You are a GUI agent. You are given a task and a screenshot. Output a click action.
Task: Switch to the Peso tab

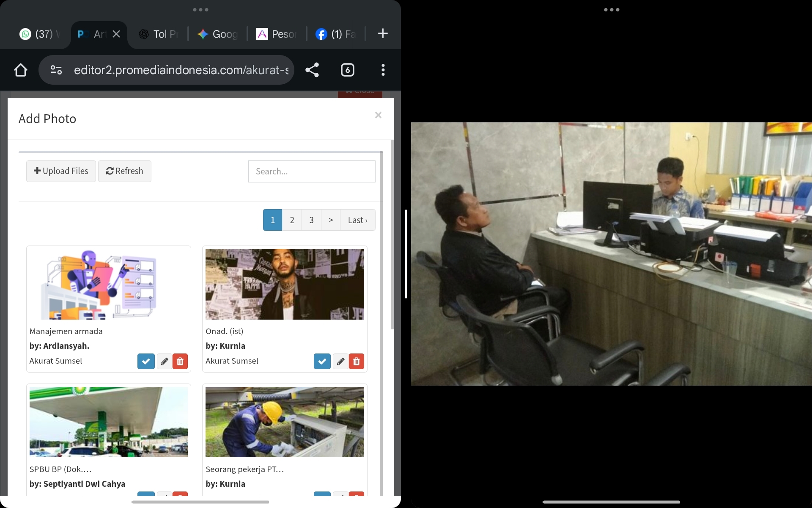277,34
